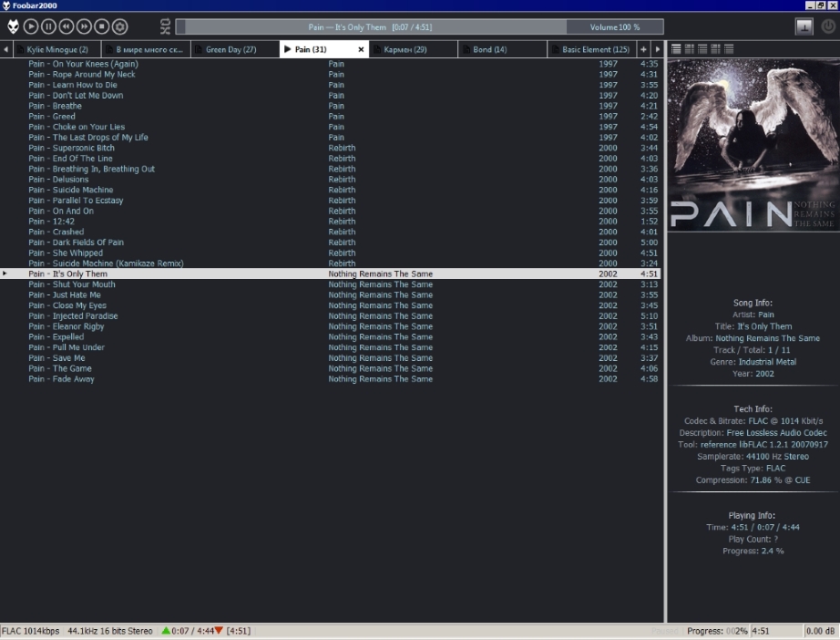The image size is (840, 640).
Task: Select the fifth playlist layout view icon
Action: [x=729, y=49]
